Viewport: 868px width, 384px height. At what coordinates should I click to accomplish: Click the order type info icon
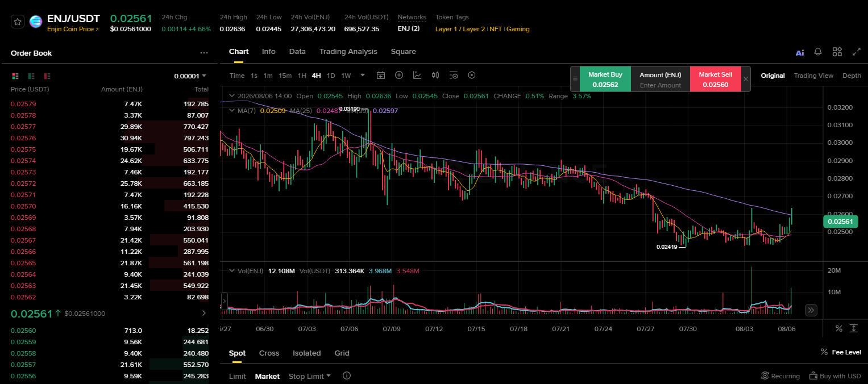(347, 376)
